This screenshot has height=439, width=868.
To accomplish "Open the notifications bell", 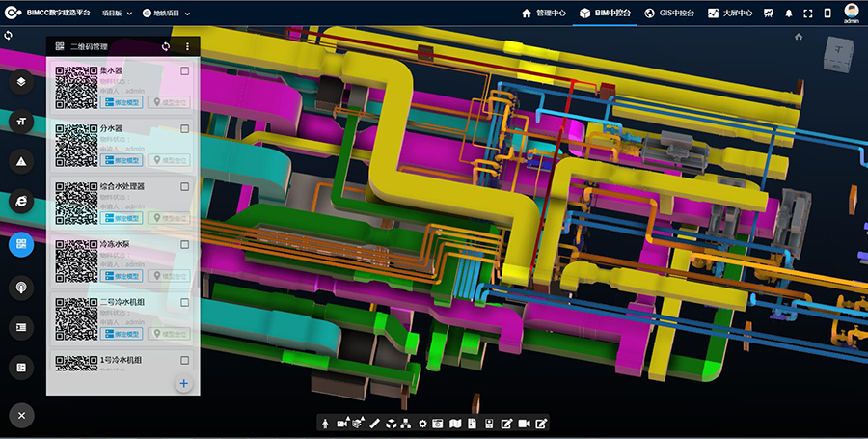I will coord(789,14).
